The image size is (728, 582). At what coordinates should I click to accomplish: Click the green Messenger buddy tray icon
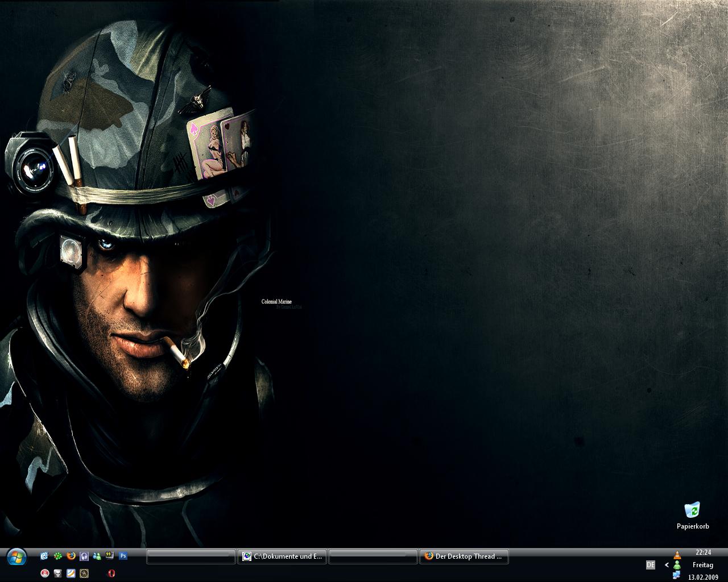(x=677, y=566)
